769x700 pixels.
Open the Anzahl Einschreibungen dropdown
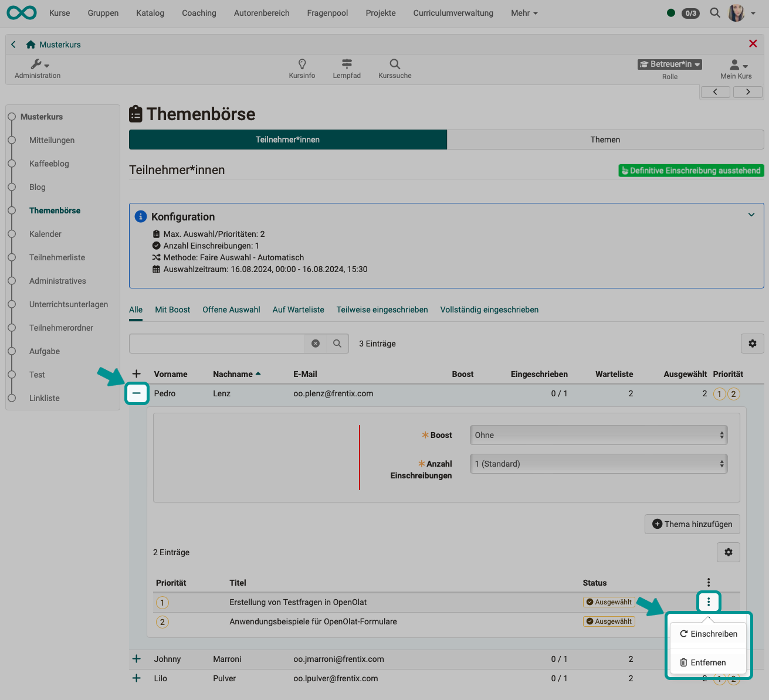(x=598, y=464)
